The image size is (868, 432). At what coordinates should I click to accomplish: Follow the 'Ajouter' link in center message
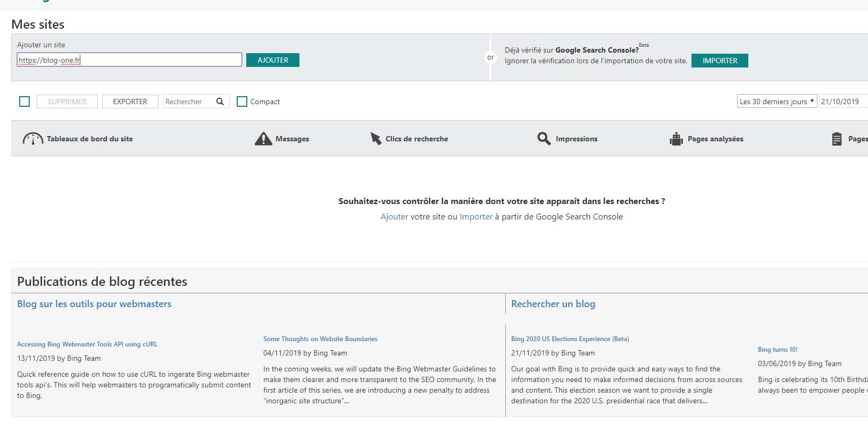click(x=394, y=217)
